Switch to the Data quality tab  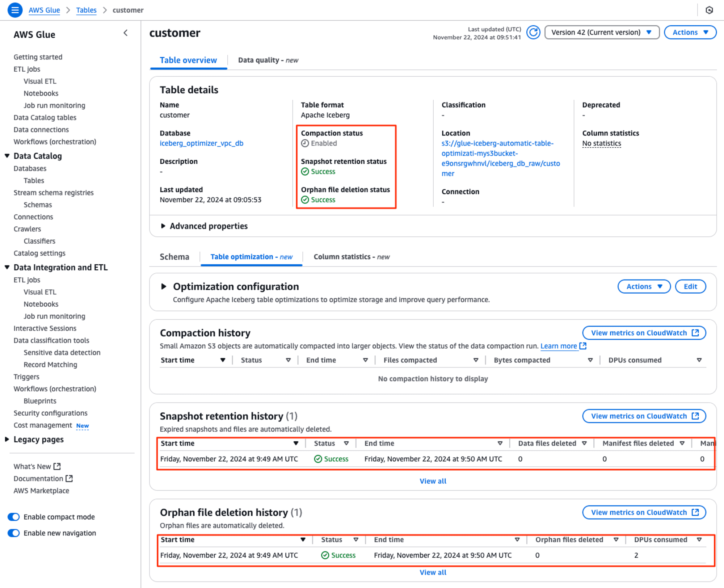point(268,60)
